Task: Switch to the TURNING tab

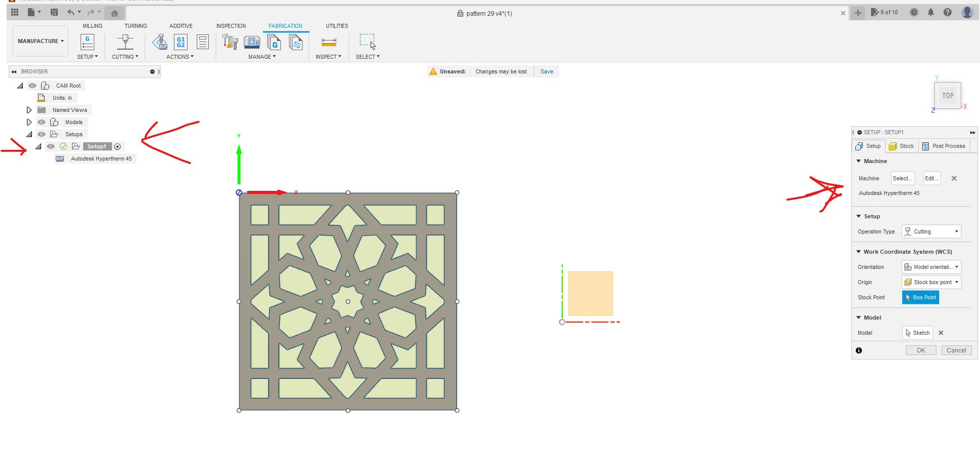Action: coord(136,26)
